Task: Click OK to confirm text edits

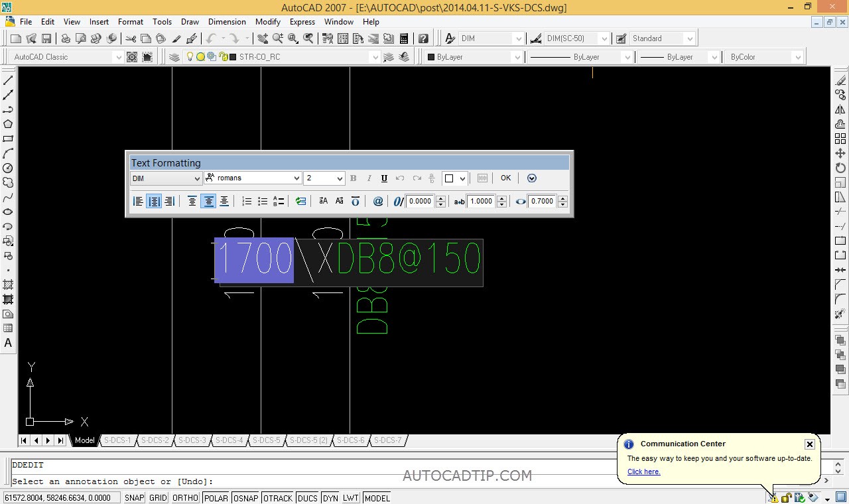Action: point(505,178)
